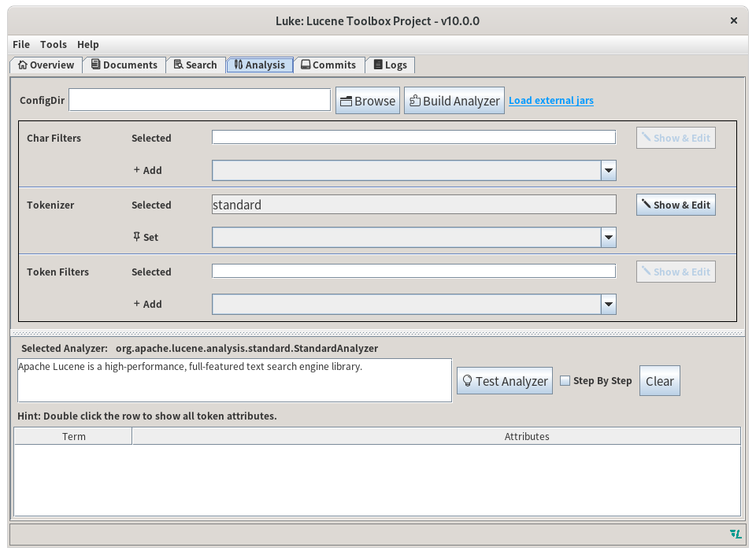Click the Clear button
The height and width of the screenshot is (555, 756).
pyautogui.click(x=660, y=381)
